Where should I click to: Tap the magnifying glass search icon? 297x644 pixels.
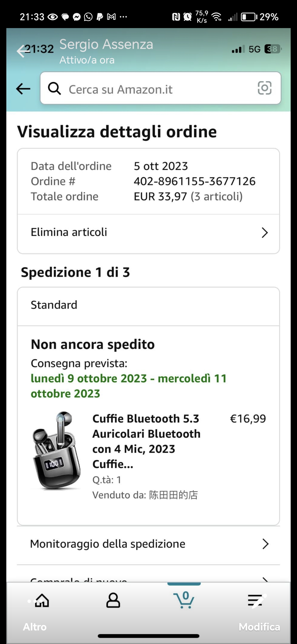coord(54,89)
